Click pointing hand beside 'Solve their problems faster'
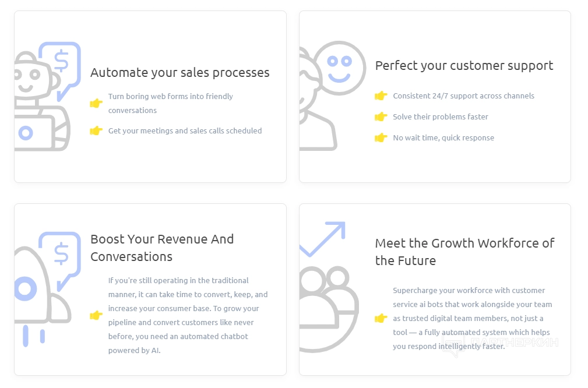This screenshot has width=588, height=388. (381, 117)
